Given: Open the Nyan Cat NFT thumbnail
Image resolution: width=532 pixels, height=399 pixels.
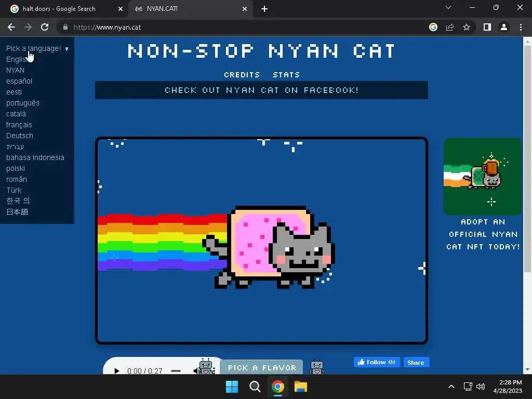Looking at the screenshot, I should (483, 177).
